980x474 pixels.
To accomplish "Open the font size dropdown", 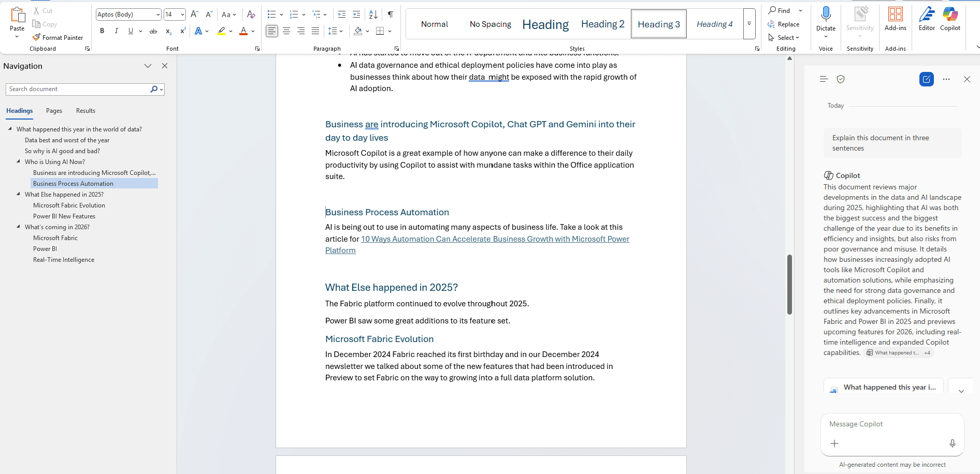I will pos(182,14).
